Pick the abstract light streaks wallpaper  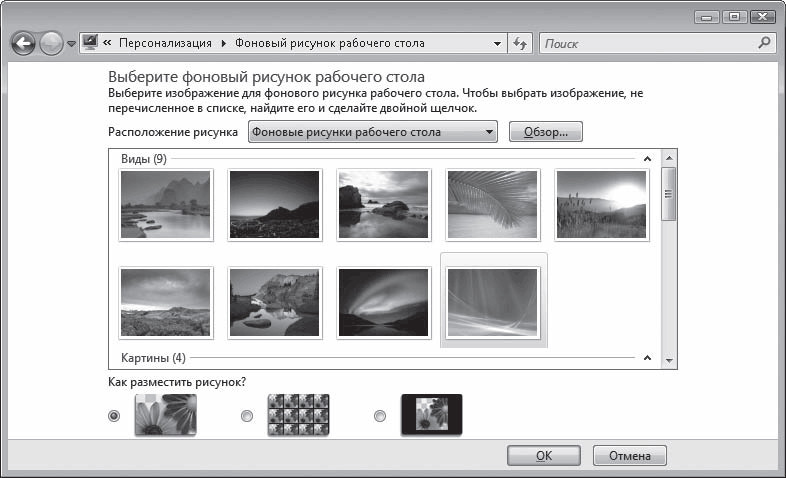pyautogui.click(x=493, y=301)
